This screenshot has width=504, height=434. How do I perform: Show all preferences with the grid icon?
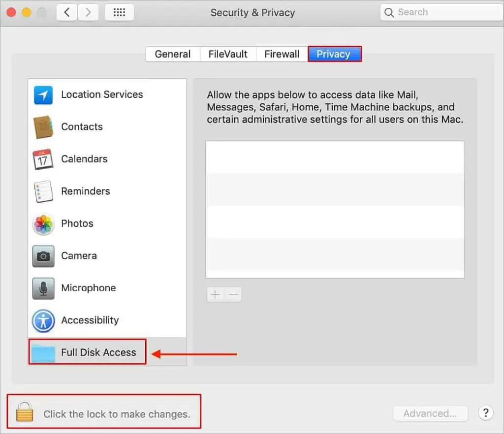click(x=119, y=12)
